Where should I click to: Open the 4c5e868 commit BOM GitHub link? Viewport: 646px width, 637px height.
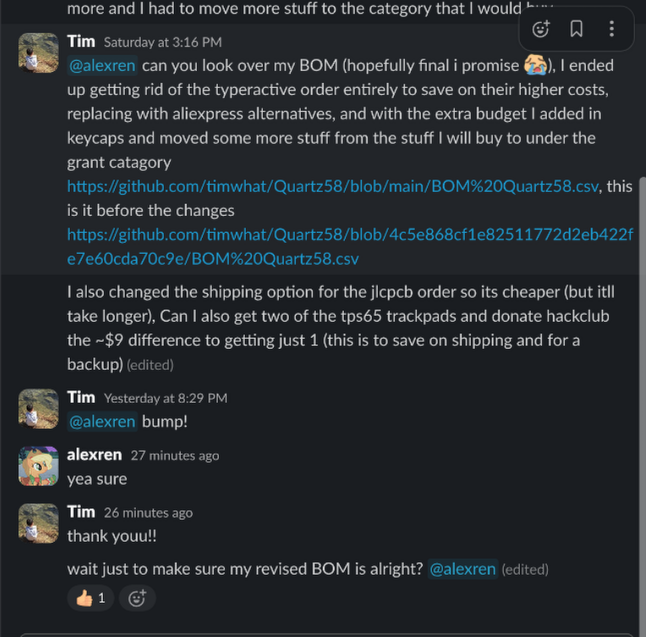point(350,234)
